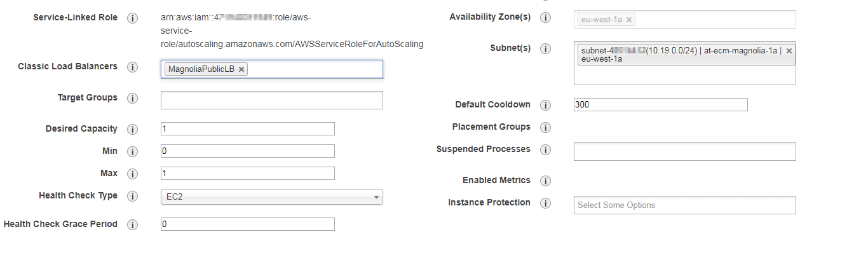The height and width of the screenshot is (255, 868).
Task: Open info tooltip for Instance Protection
Action: click(545, 203)
